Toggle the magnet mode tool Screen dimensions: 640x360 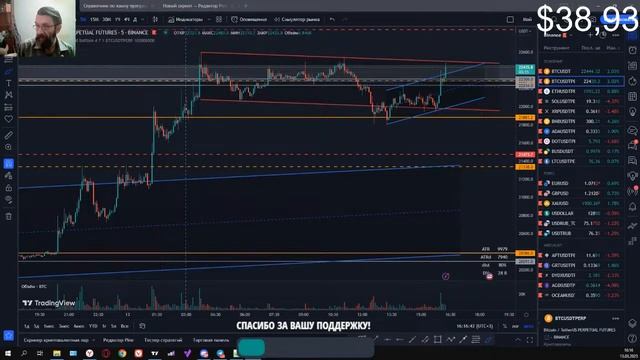pyautogui.click(x=9, y=164)
